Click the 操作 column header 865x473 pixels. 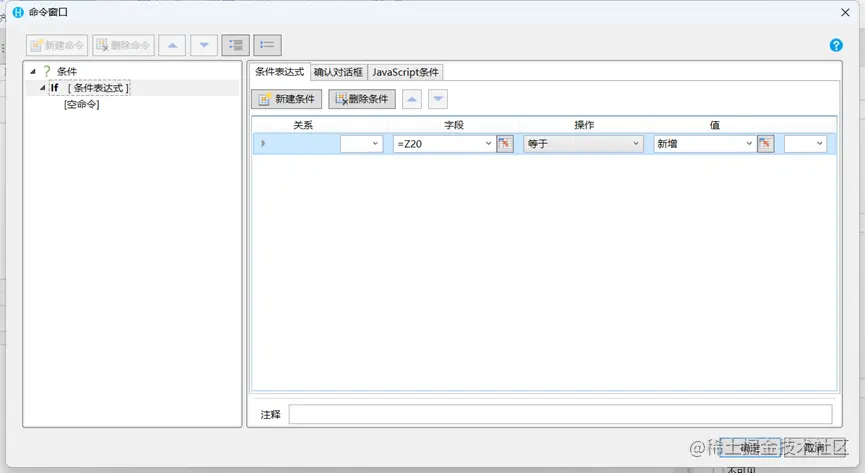click(x=584, y=125)
